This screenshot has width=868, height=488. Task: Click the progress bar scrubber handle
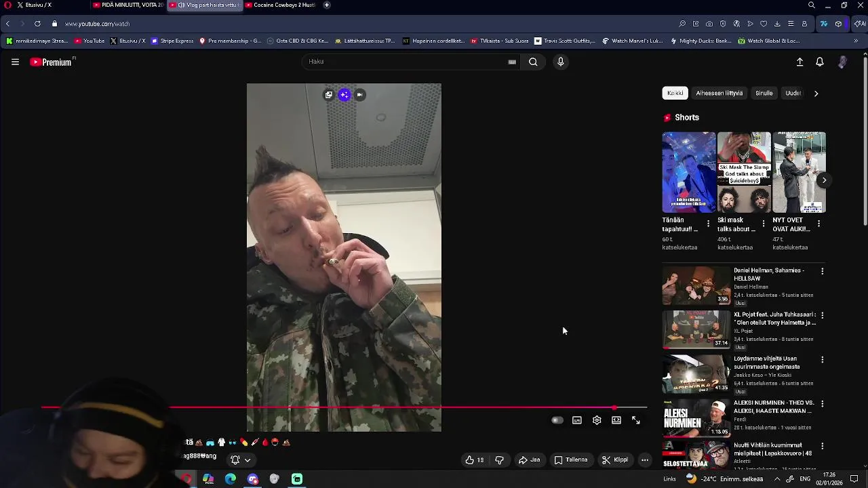[x=614, y=408]
